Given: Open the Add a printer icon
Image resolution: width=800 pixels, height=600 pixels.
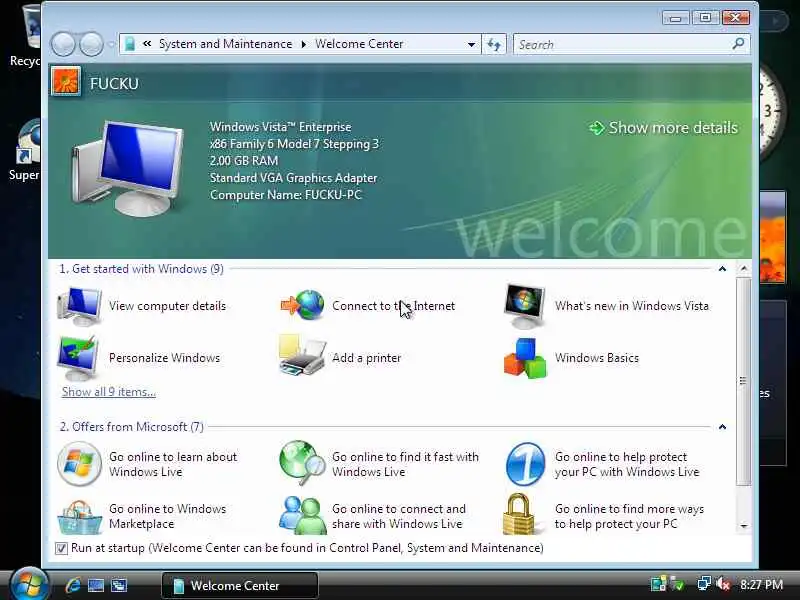Looking at the screenshot, I should point(302,356).
